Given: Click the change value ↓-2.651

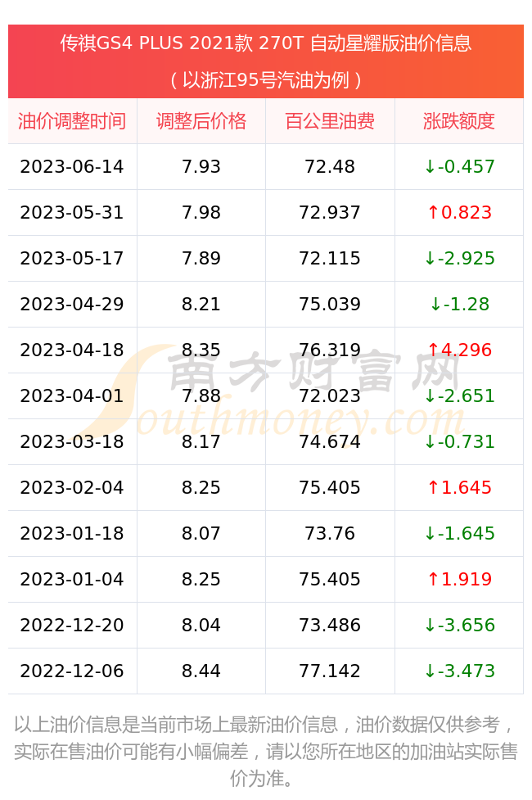Looking at the screenshot, I should click(x=459, y=396).
